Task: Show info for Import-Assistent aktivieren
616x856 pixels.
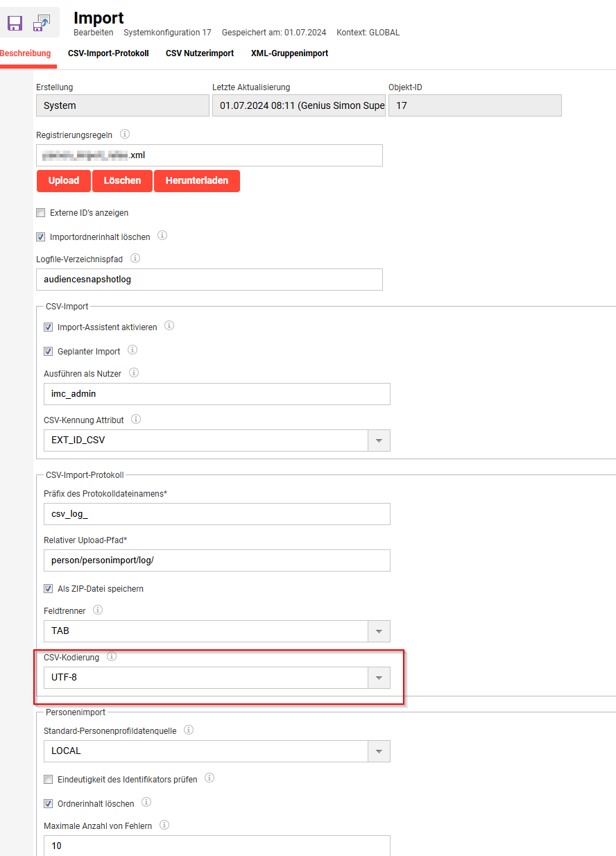Action: click(169, 325)
